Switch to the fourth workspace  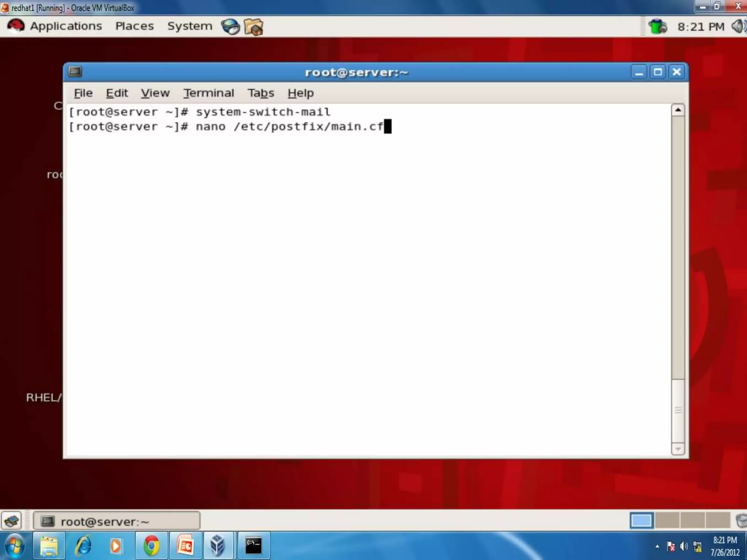coord(717,521)
